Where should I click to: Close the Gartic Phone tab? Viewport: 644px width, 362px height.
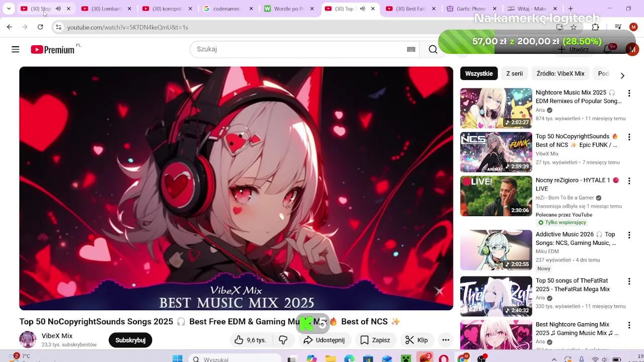tap(495, 9)
